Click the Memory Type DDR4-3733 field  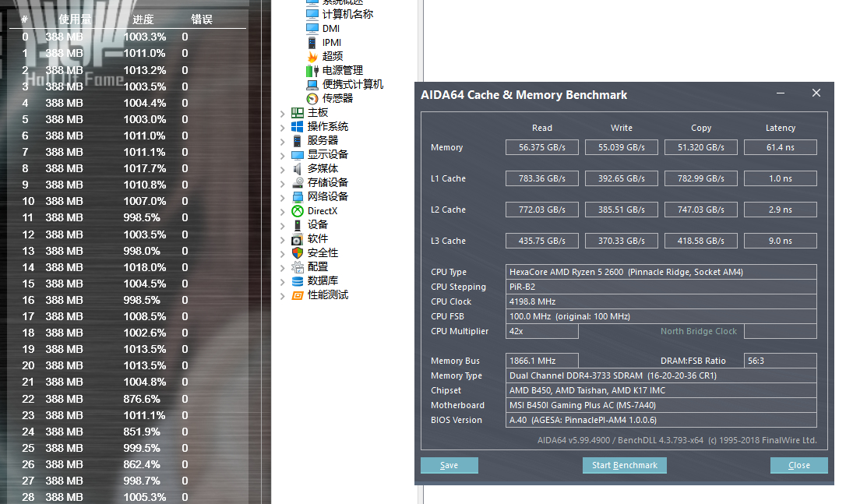tap(661, 375)
